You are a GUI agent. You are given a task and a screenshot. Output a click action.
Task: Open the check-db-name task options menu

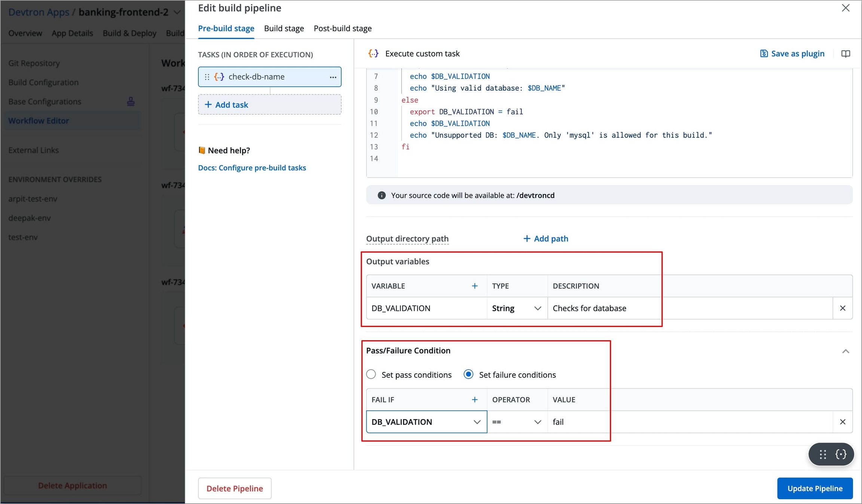coord(333,77)
